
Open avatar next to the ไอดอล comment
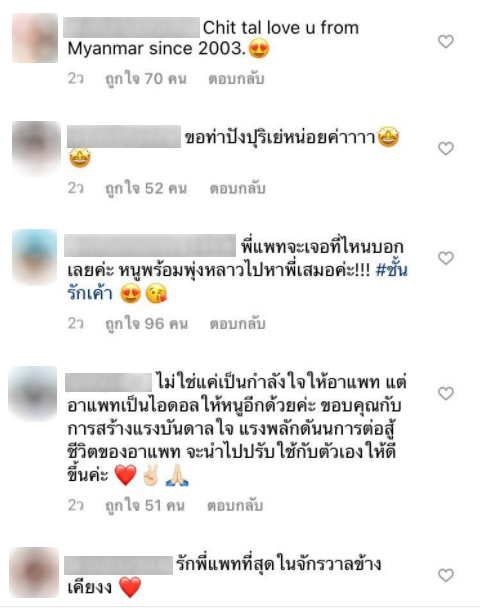coord(33,393)
